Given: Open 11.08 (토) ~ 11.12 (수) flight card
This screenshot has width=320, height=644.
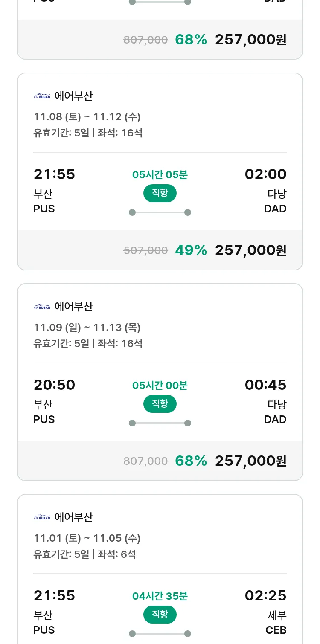Looking at the screenshot, I should pos(87,117).
